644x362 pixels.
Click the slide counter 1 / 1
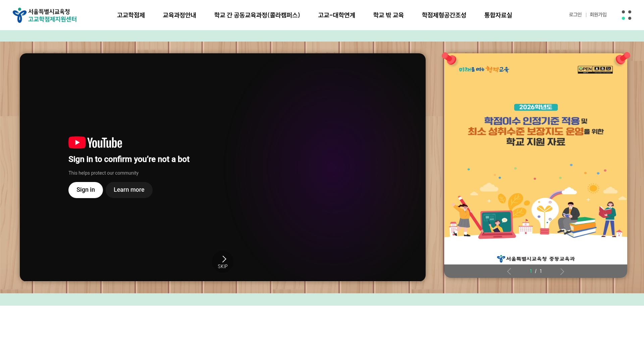tap(536, 271)
